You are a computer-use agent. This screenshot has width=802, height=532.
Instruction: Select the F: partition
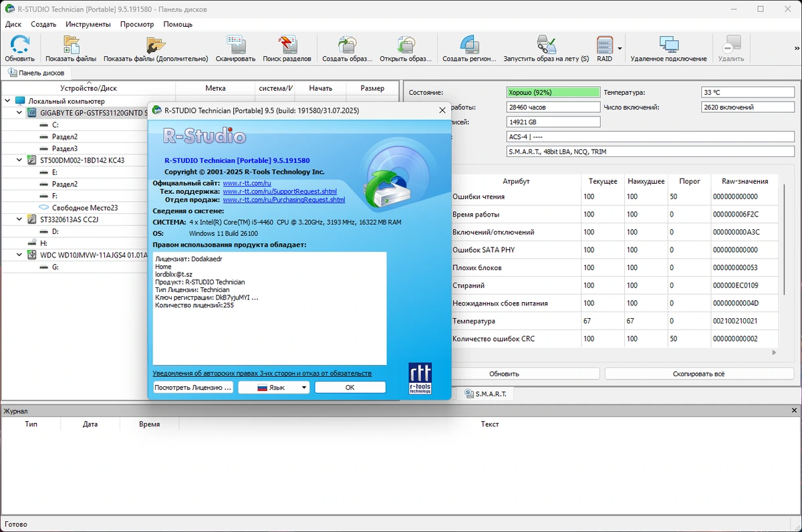(55, 196)
